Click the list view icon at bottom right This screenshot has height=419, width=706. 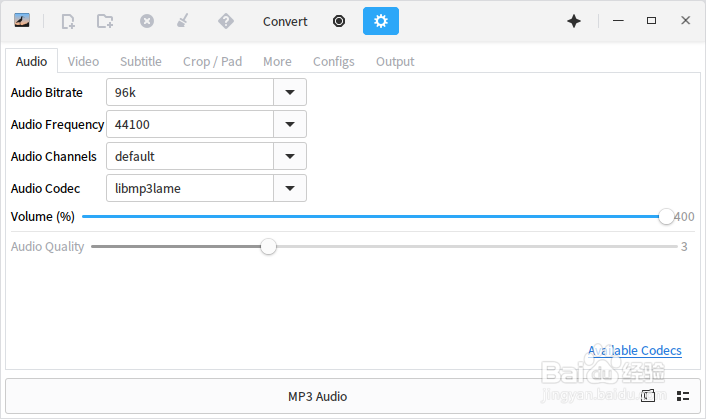683,396
